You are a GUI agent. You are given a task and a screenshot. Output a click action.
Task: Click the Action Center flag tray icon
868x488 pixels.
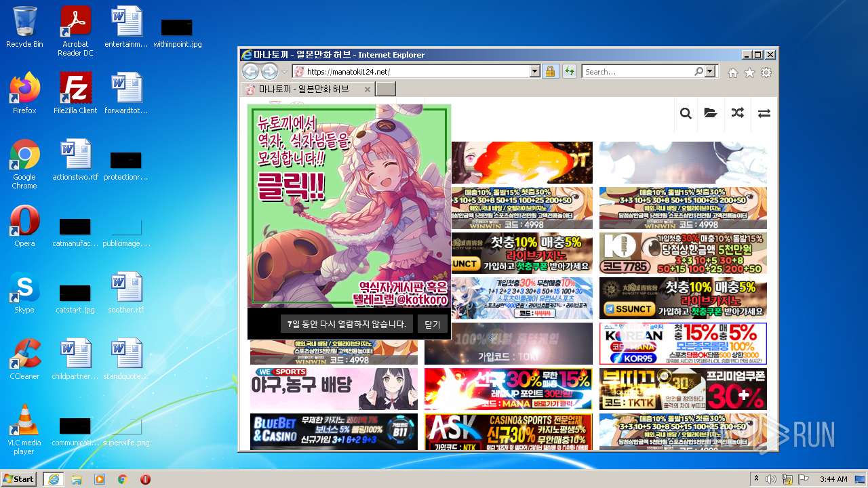[804, 479]
